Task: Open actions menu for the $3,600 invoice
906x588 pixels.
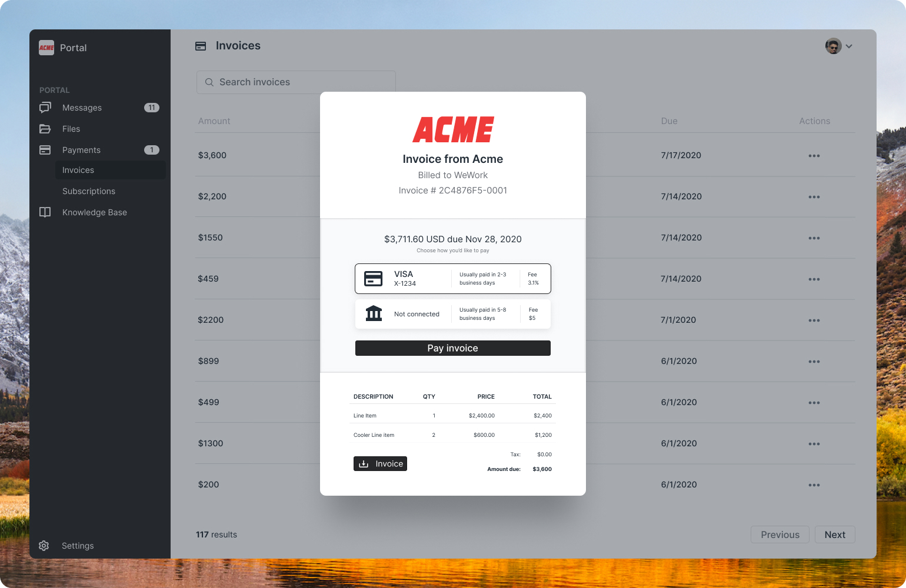Action: pos(814,156)
